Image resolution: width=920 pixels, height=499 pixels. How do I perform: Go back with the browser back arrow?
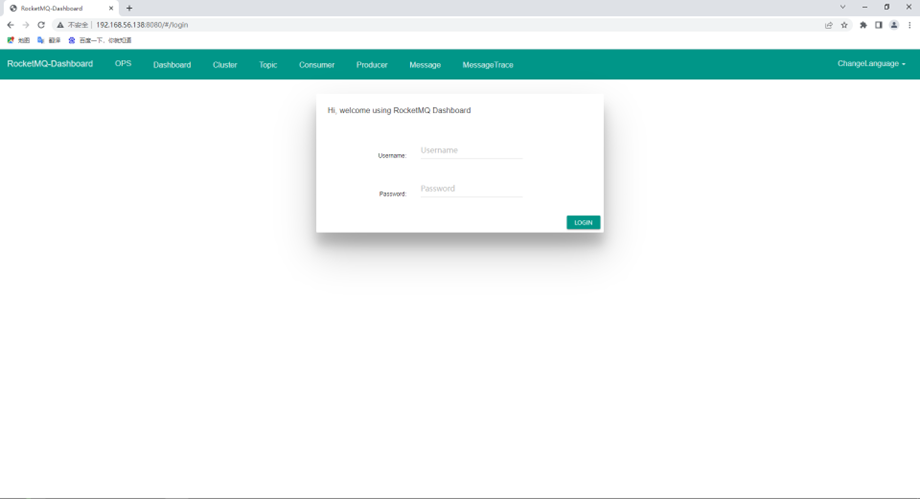pyautogui.click(x=10, y=25)
